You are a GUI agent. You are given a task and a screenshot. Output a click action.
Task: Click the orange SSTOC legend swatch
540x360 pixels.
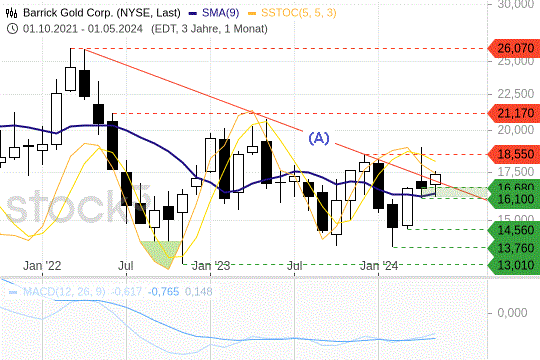[252, 14]
